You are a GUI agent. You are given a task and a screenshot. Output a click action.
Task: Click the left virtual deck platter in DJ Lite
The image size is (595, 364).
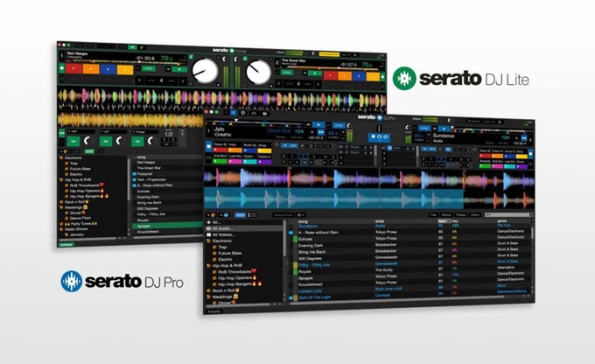coord(205,71)
